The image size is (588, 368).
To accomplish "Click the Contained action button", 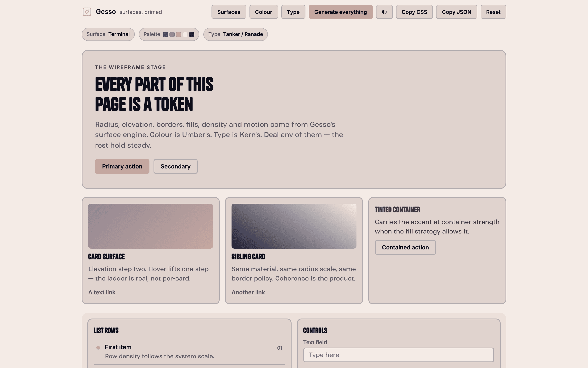I will point(405,248).
